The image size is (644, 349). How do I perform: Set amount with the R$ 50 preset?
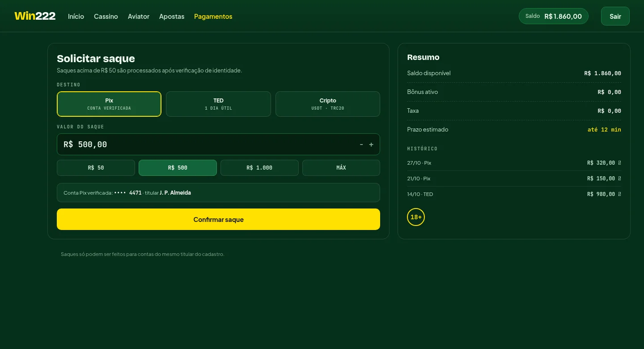click(x=96, y=168)
